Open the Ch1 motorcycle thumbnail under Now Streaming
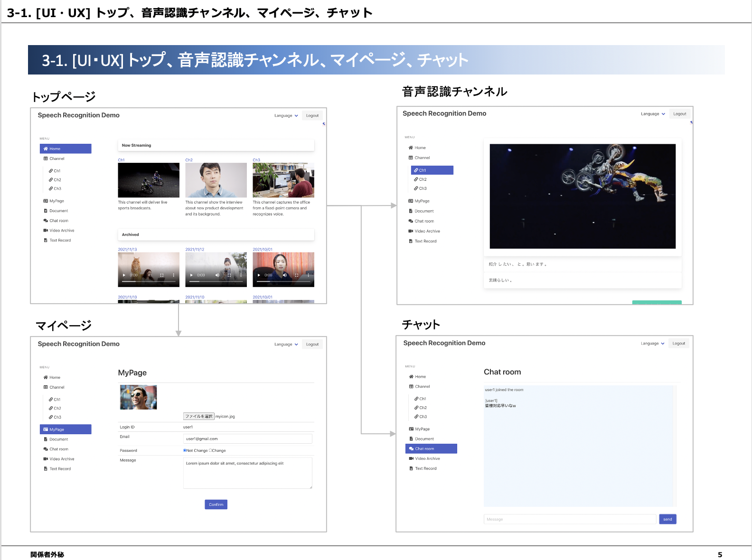This screenshot has width=752, height=560. (x=149, y=180)
